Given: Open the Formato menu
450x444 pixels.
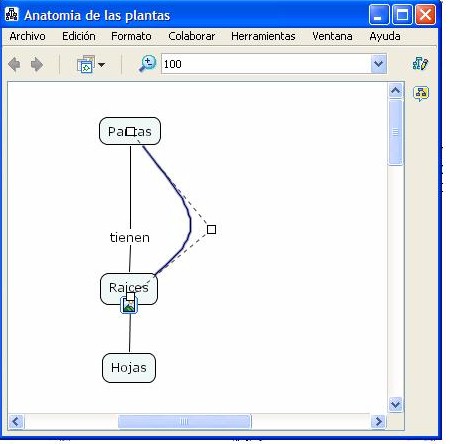Looking at the screenshot, I should [x=131, y=36].
